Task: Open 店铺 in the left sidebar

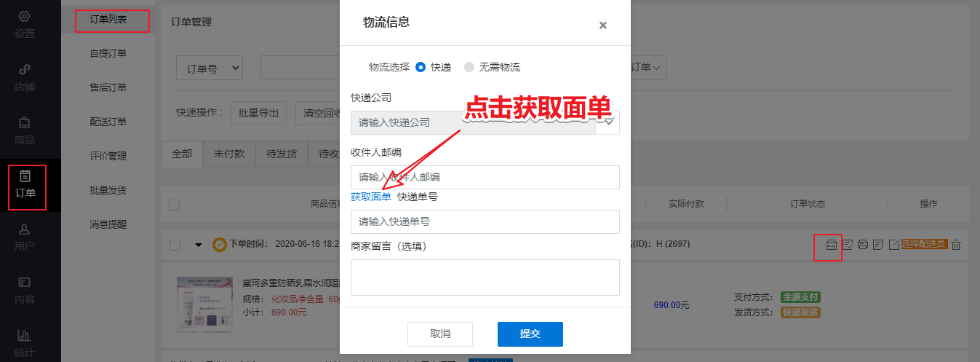Action: tap(25, 77)
